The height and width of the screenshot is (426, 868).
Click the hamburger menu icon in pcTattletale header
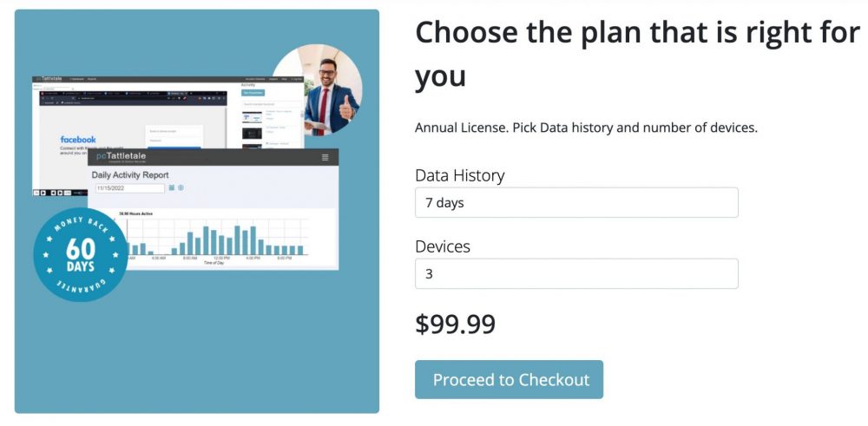325,157
